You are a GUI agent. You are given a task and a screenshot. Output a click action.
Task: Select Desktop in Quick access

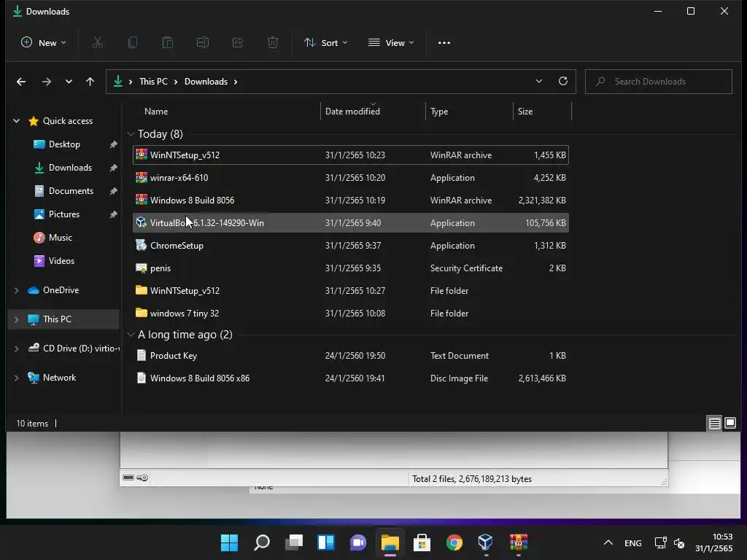click(x=64, y=144)
